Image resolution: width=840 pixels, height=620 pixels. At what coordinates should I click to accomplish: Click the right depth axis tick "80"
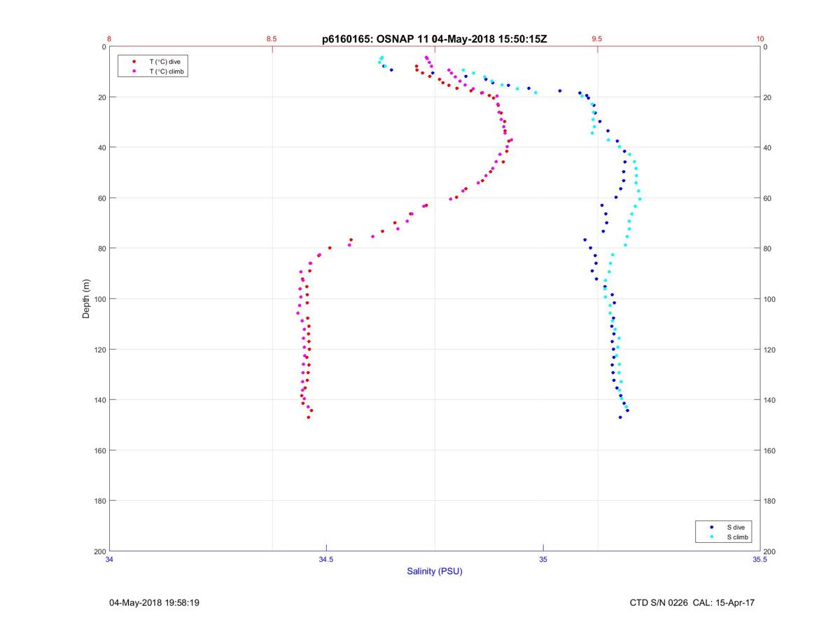(768, 249)
